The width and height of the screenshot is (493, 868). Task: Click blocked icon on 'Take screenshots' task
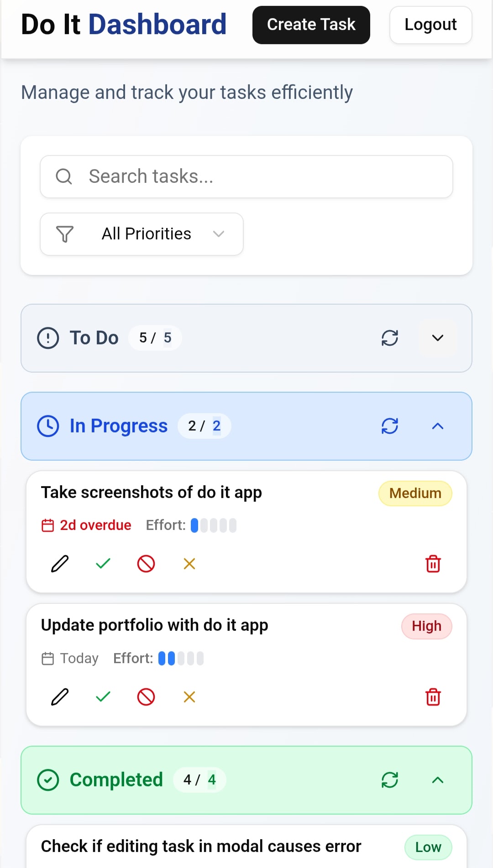146,564
